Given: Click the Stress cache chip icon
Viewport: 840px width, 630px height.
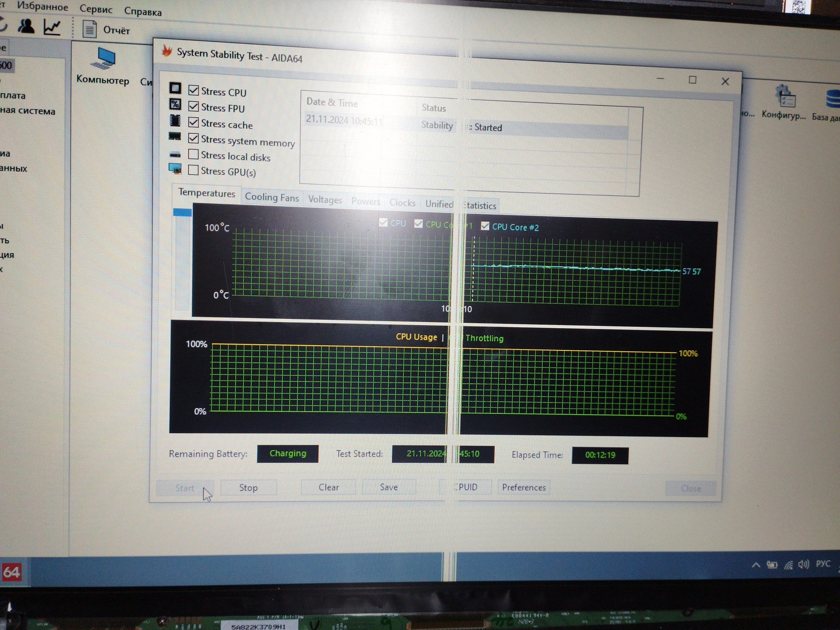Looking at the screenshot, I should coord(175,120).
